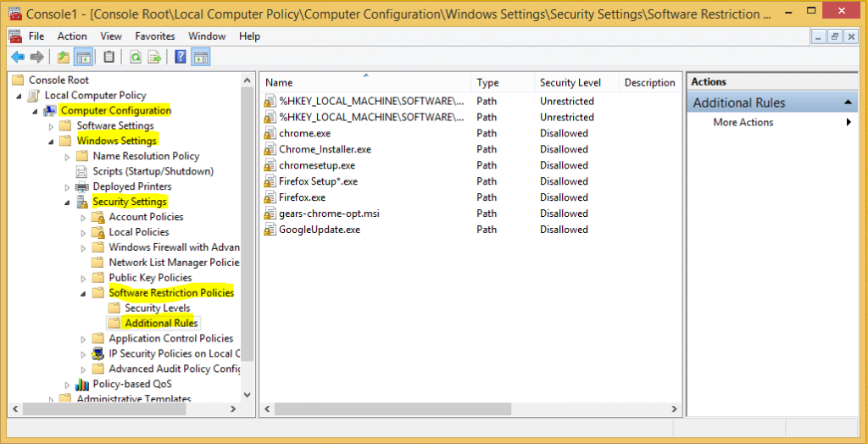Click the tree pane vertical scrollbar thumb

(x=248, y=225)
